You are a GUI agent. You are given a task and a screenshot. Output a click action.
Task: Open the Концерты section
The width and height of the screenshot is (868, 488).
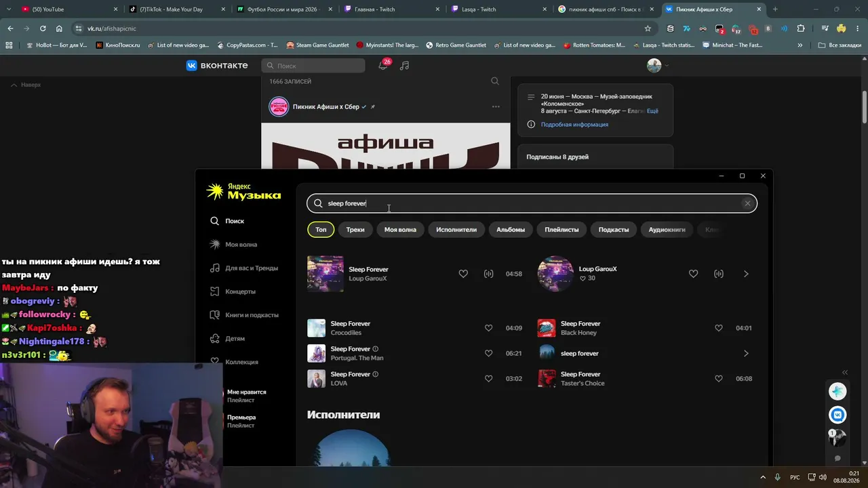[x=233, y=291]
